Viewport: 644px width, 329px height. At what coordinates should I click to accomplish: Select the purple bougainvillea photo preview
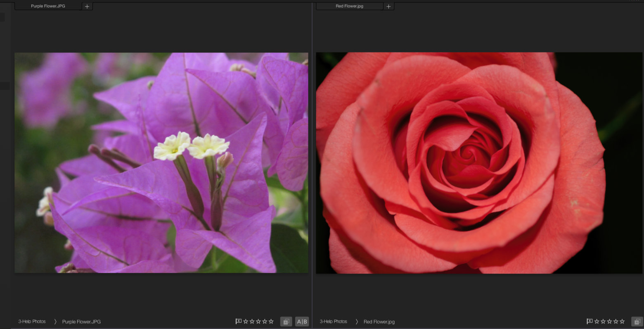[x=161, y=162]
